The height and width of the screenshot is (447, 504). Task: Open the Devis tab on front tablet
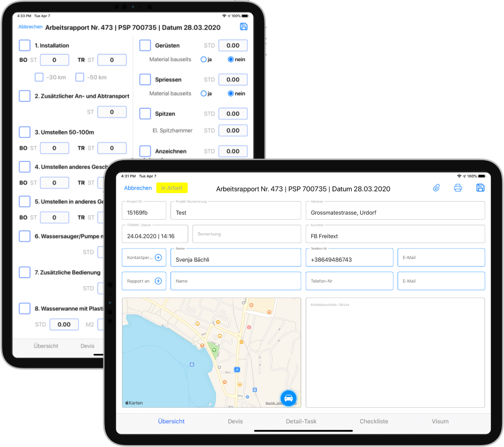[x=235, y=421]
